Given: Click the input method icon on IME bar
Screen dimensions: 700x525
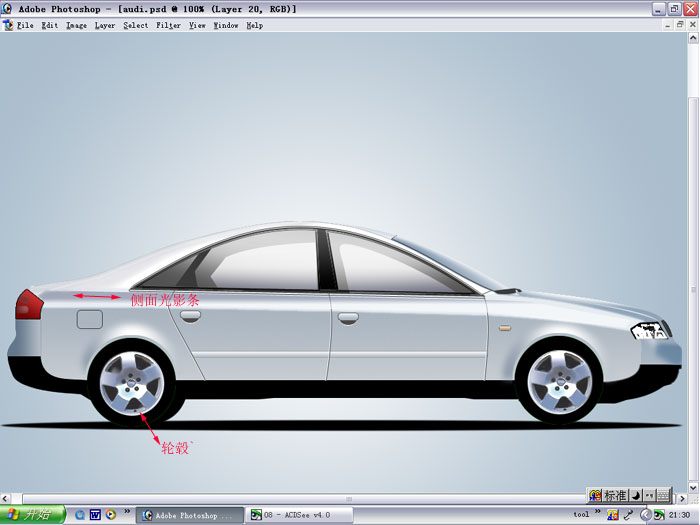Looking at the screenshot, I should (x=595, y=495).
